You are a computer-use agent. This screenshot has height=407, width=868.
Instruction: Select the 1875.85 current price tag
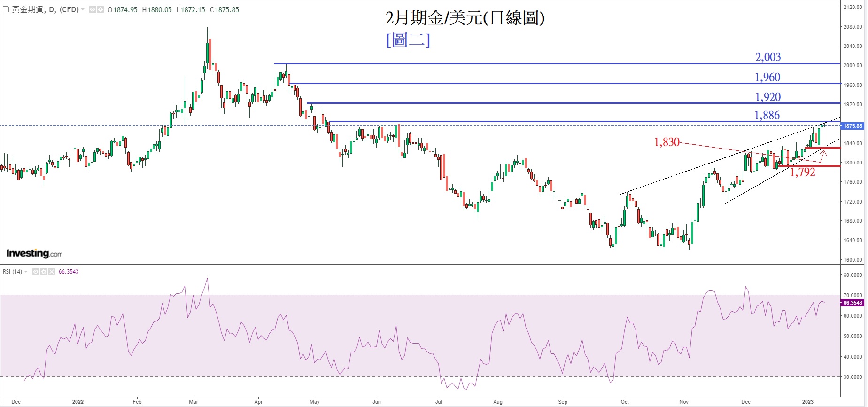852,126
